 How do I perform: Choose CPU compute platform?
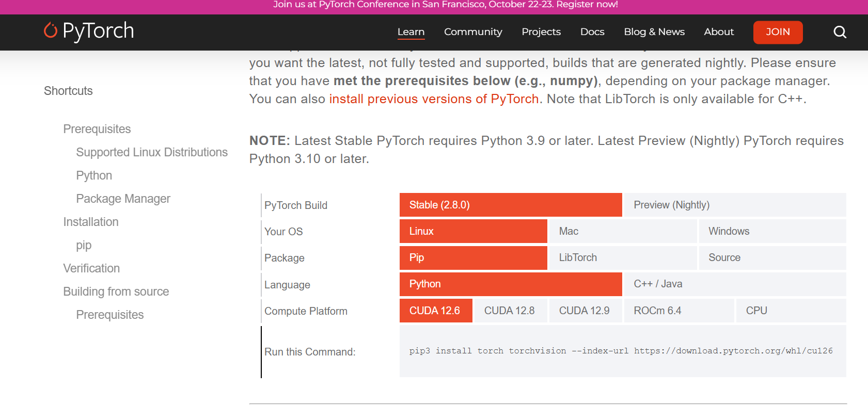point(791,311)
